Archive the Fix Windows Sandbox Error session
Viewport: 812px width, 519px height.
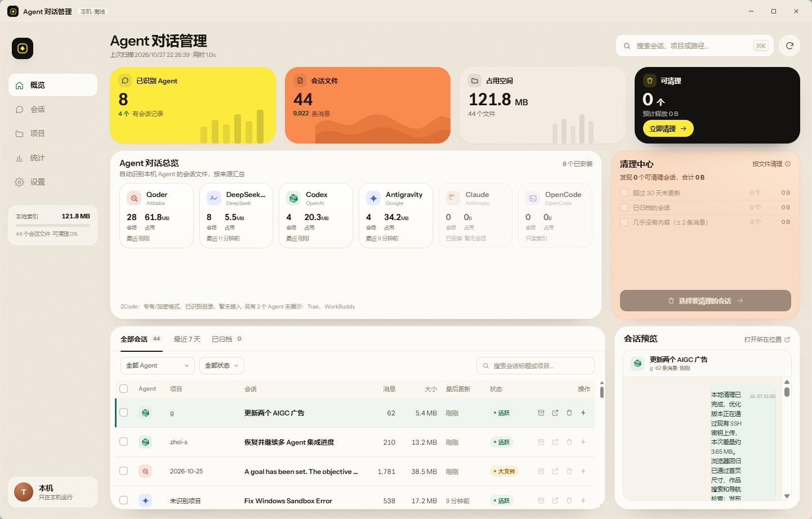click(541, 500)
